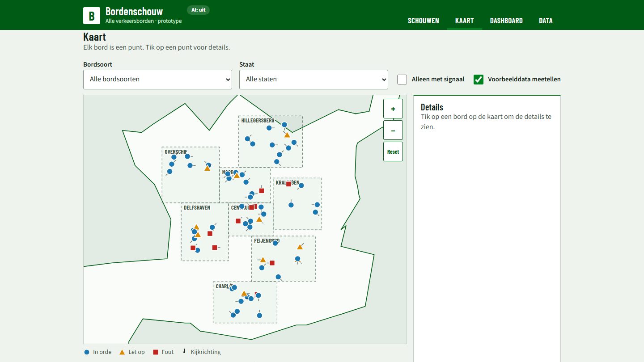The image size is (644, 362).
Task: Click the orange triangle marker in Charlois
Action: tap(244, 294)
